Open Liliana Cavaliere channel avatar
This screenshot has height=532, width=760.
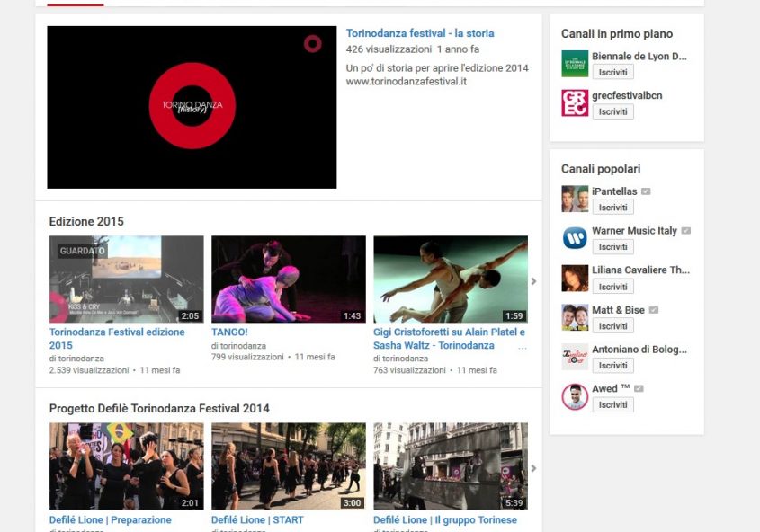tap(575, 278)
